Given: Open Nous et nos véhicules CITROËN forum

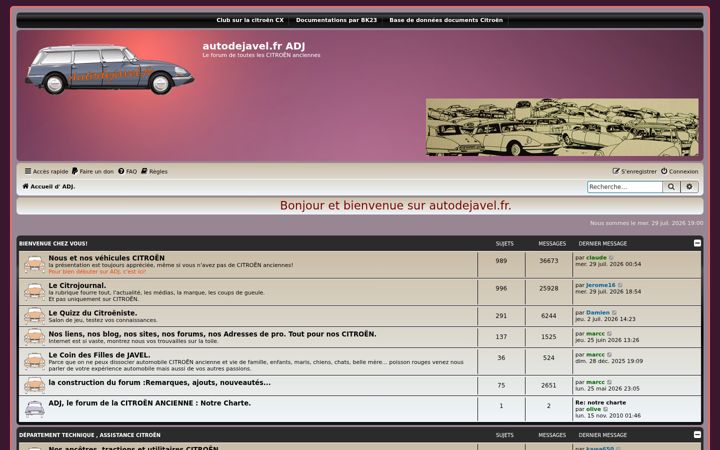Looking at the screenshot, I should [x=107, y=258].
